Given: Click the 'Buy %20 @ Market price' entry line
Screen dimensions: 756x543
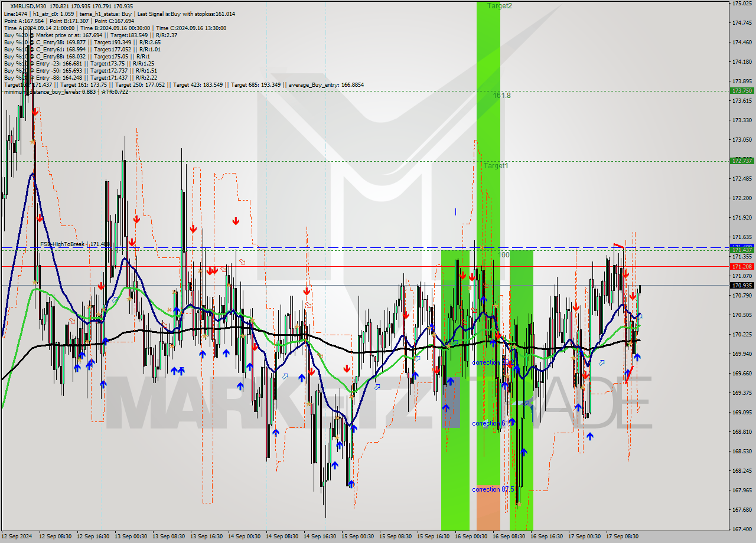Looking at the screenshot, I should pyautogui.click(x=90, y=35).
